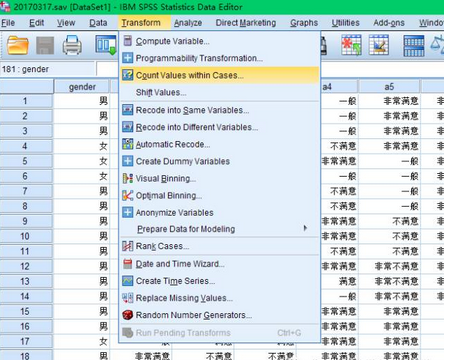Select the a5 column header
465x360 pixels.
click(x=389, y=87)
